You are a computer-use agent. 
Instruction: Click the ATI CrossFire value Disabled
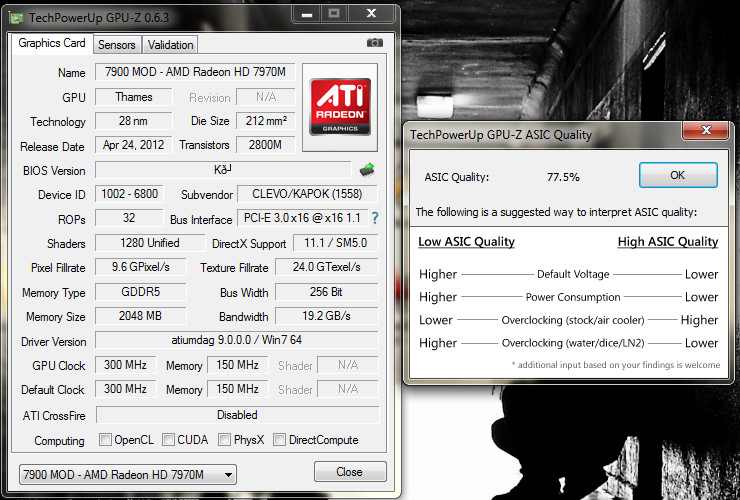237,415
